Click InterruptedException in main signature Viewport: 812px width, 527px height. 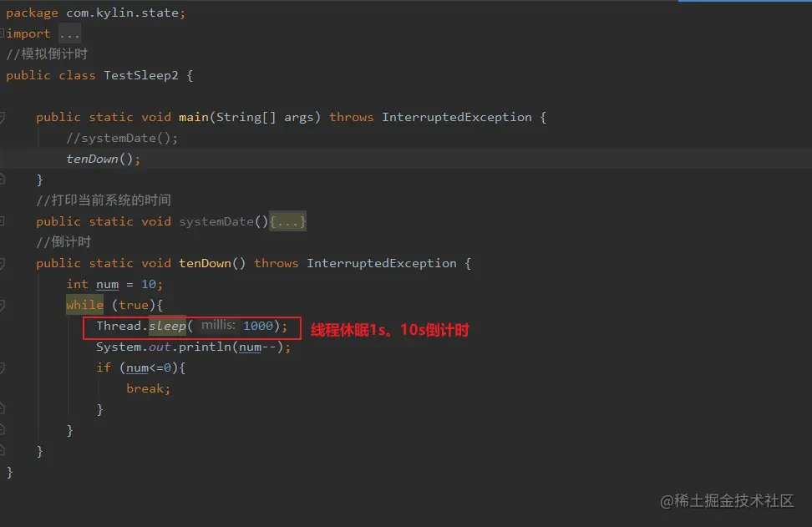(457, 118)
